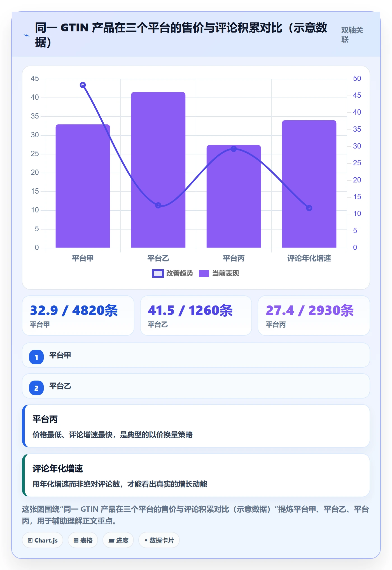Open the 41.5 / 1260条 data card
The image size is (392, 570).
pyautogui.click(x=196, y=316)
